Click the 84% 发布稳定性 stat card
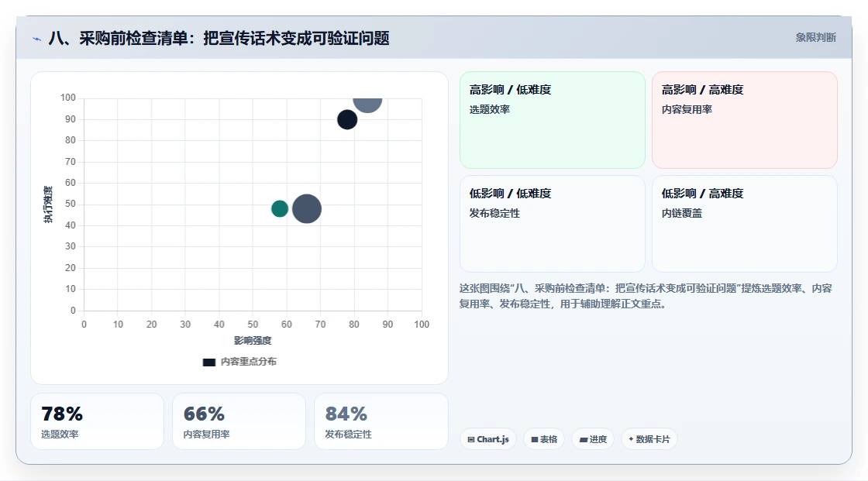Image resolution: width=868 pixels, height=481 pixels. 381,421
